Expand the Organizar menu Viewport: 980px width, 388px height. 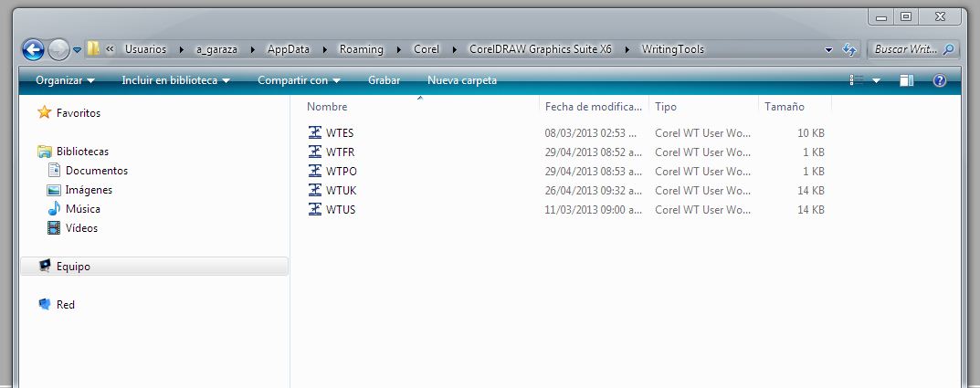coord(65,80)
